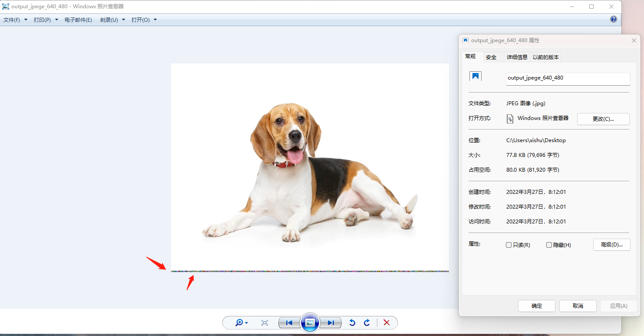Switch to the 详细信息 tab
This screenshot has width=644, height=336.
[x=517, y=57]
